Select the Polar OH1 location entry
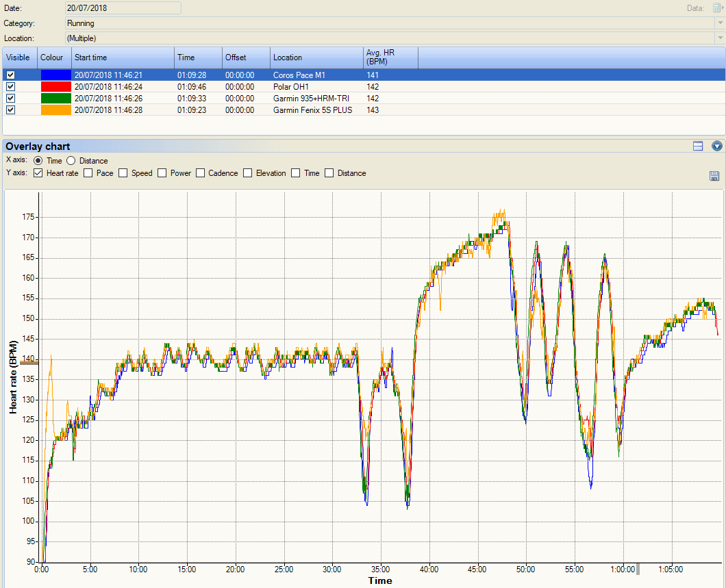 pyautogui.click(x=291, y=87)
